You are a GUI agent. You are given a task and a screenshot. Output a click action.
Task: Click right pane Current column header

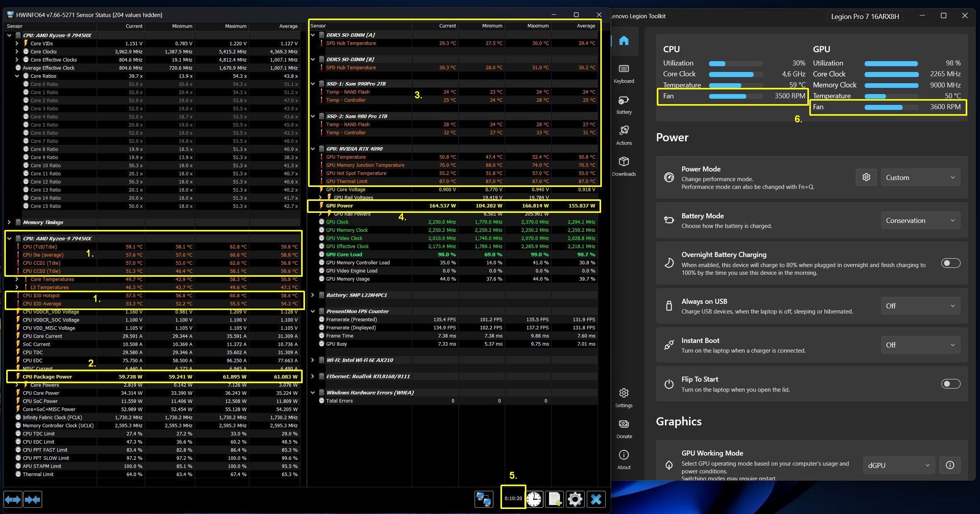tap(435, 26)
